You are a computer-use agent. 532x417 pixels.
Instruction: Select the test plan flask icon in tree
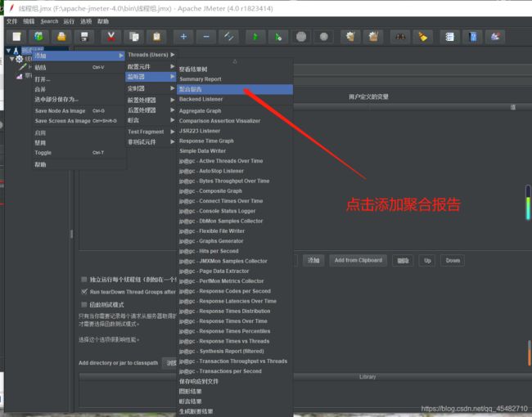click(16, 52)
